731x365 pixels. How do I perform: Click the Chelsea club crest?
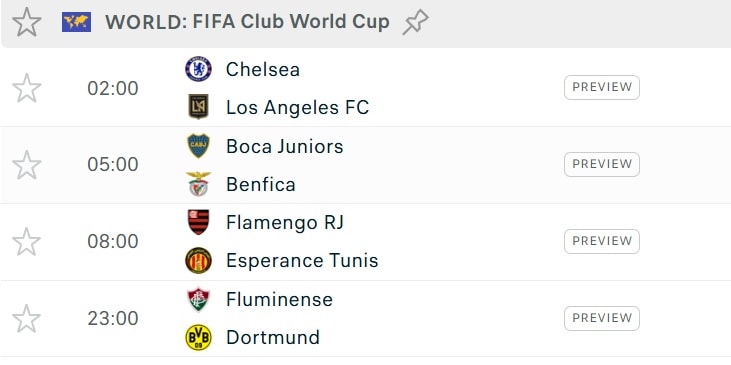pos(198,69)
